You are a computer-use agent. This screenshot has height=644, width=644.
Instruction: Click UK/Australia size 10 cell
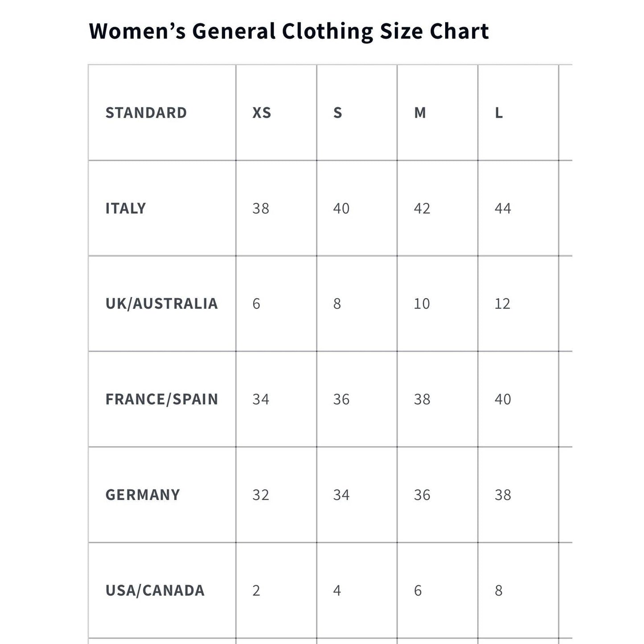(x=422, y=304)
